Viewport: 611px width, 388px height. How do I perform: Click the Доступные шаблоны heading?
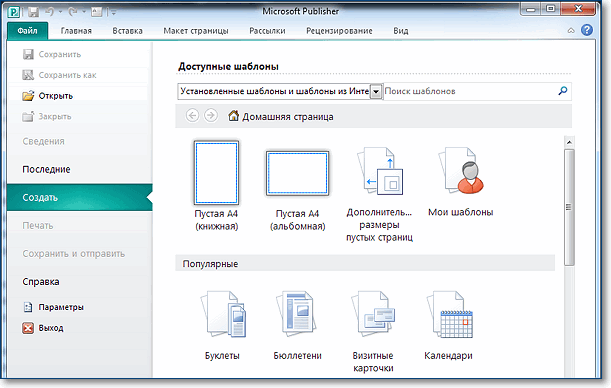point(228,66)
